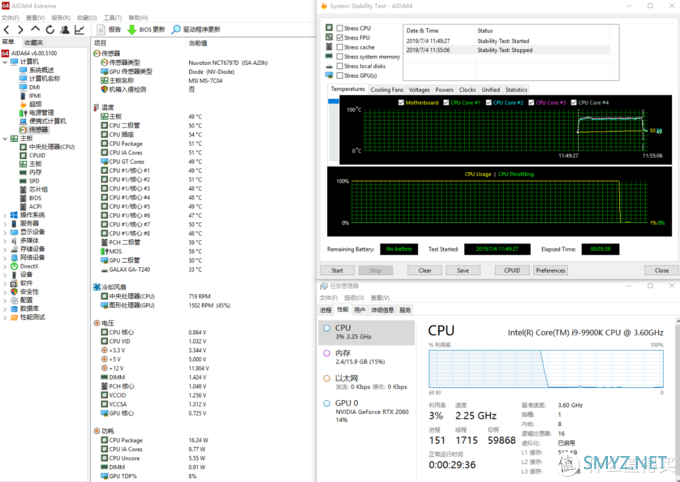
Task: Go forward with AIDA64 forward arrow
Action: tap(20, 30)
